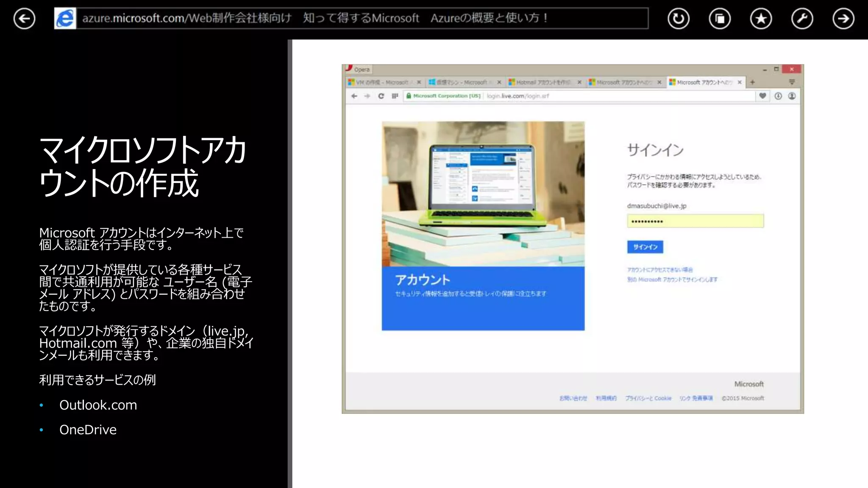Reload the page in the Opera window
This screenshot has height=488, width=868.
pos(381,96)
